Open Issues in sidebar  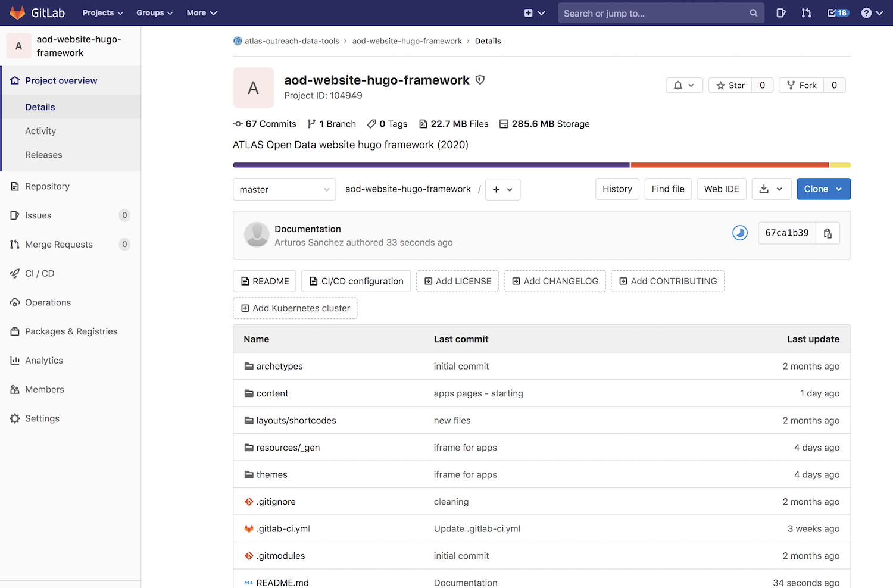[x=71, y=215]
